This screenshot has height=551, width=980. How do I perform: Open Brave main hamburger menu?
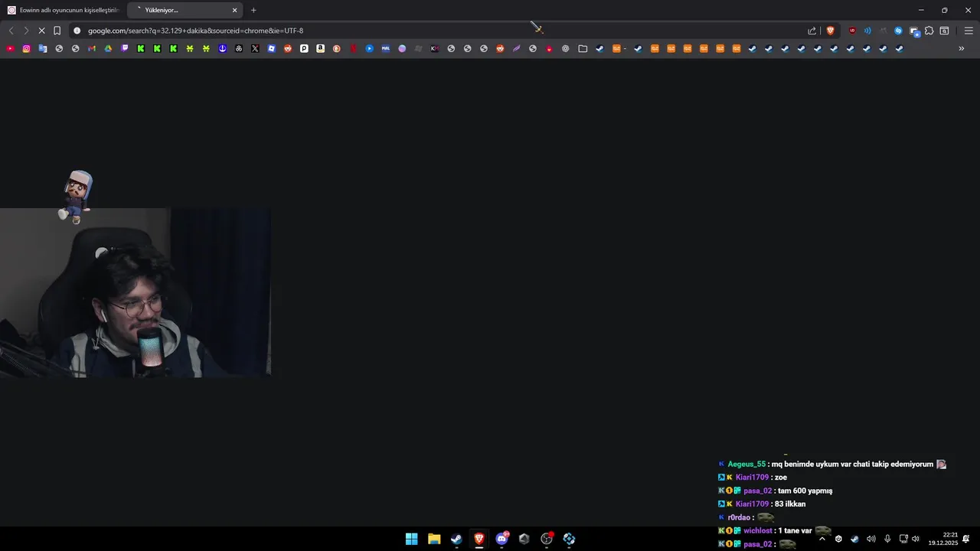point(969,31)
